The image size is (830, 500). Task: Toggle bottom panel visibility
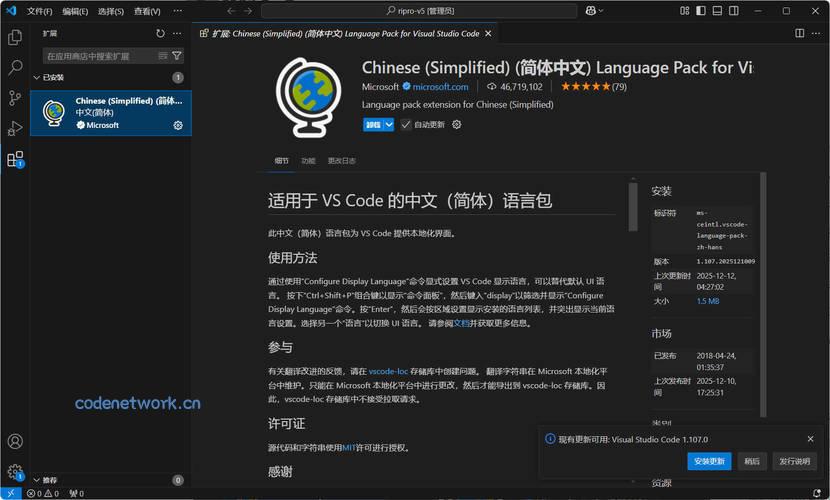tap(717, 11)
